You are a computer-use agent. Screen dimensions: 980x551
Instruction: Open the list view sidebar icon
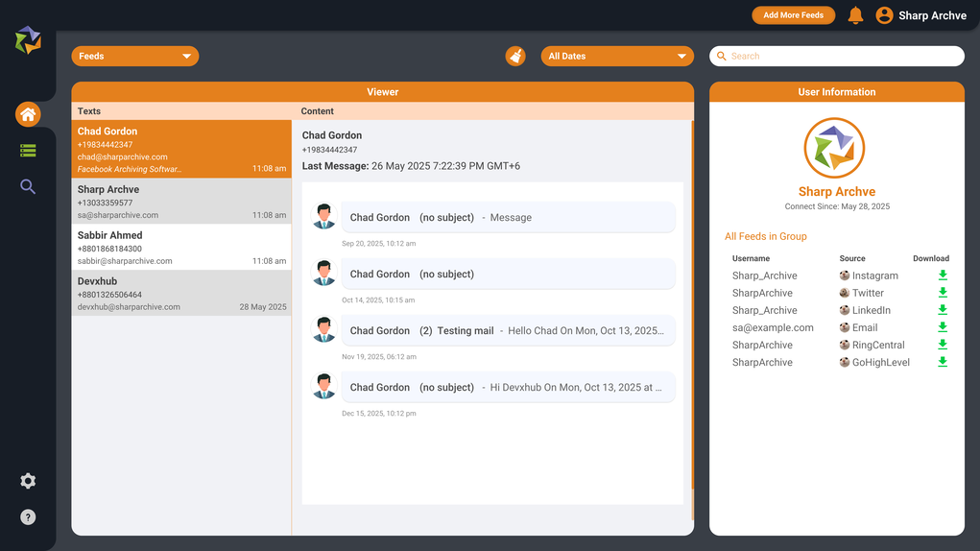tap(28, 151)
